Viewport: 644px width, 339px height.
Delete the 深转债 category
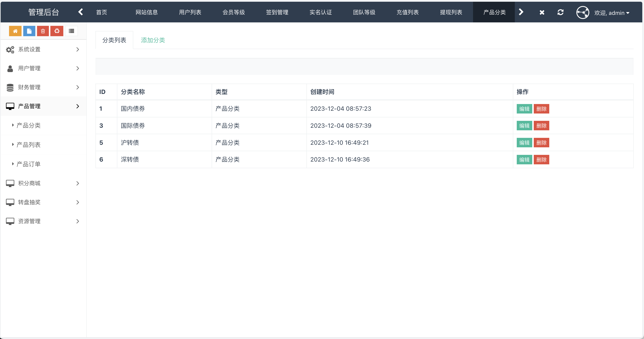[541, 159]
